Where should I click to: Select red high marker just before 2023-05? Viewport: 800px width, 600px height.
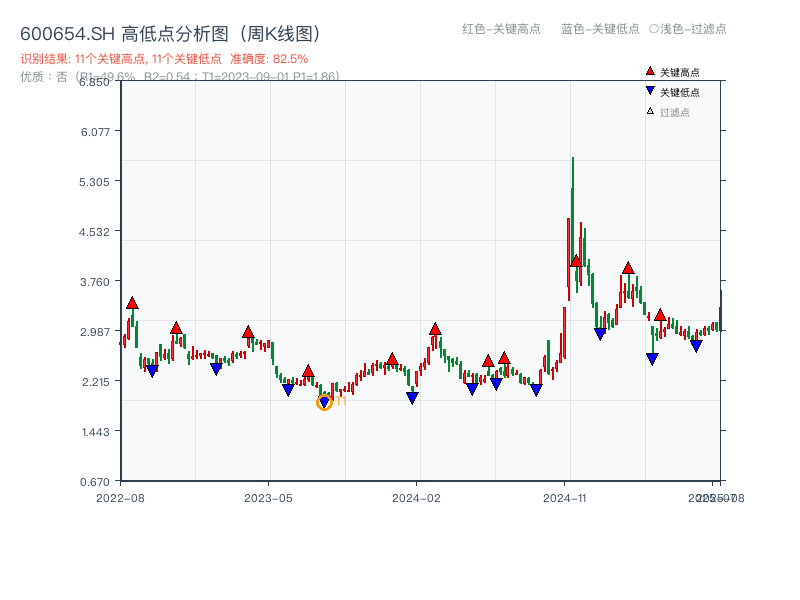(x=248, y=332)
